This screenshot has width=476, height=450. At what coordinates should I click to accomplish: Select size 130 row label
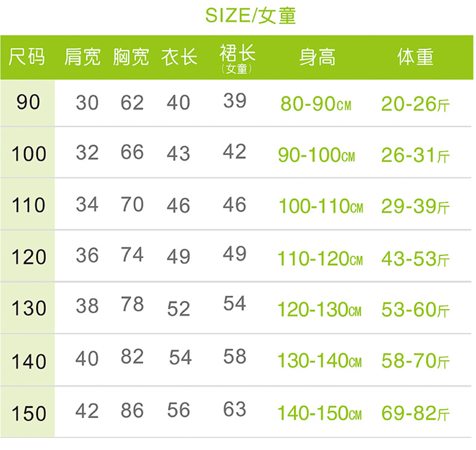click(28, 308)
